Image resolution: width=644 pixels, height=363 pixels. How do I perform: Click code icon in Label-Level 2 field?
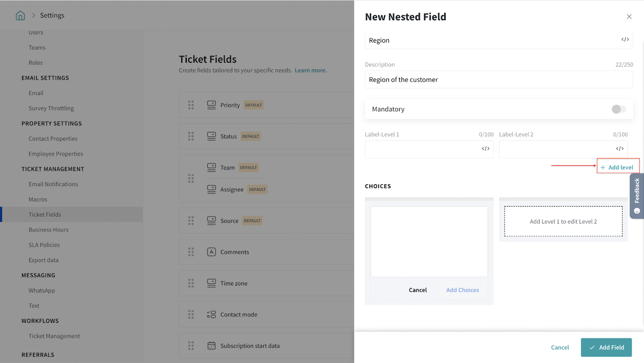point(619,149)
